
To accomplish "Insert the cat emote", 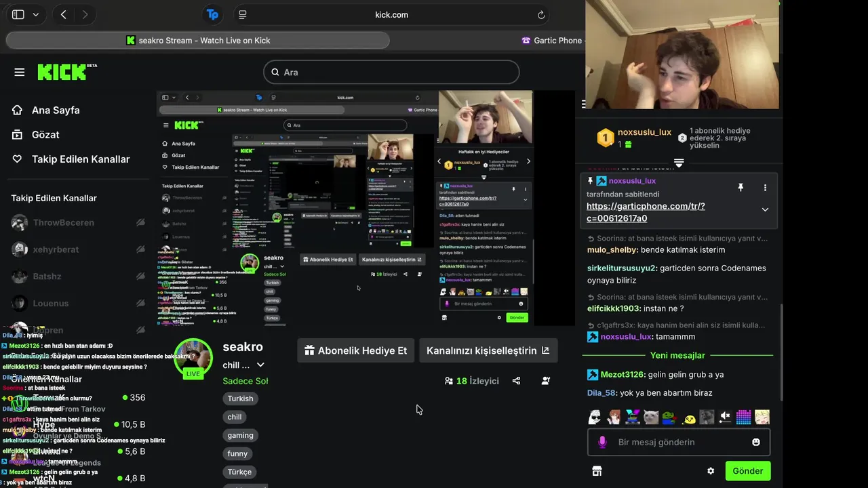I will point(651,417).
